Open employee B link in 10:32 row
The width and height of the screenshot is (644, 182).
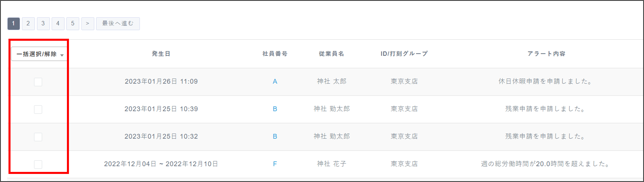[275, 136]
